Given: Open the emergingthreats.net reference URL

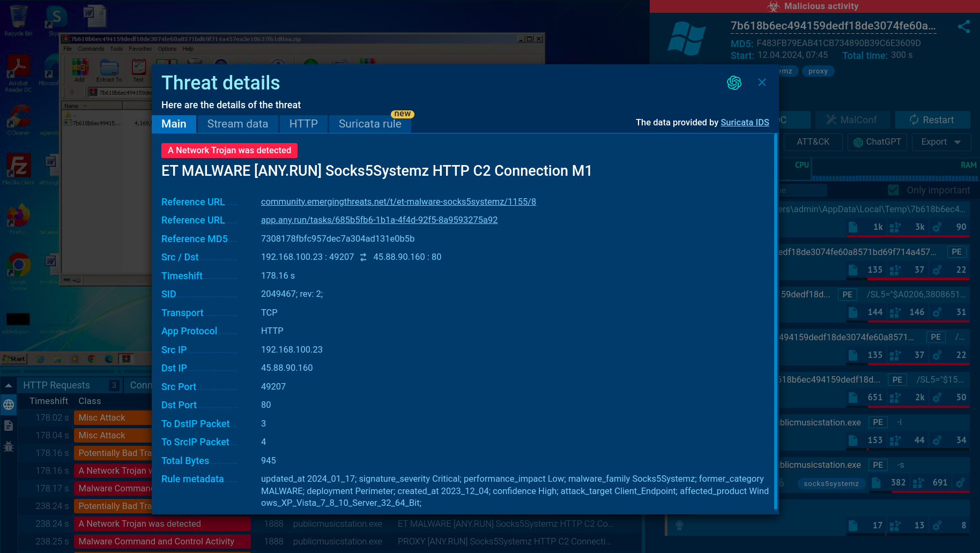Looking at the screenshot, I should 398,202.
